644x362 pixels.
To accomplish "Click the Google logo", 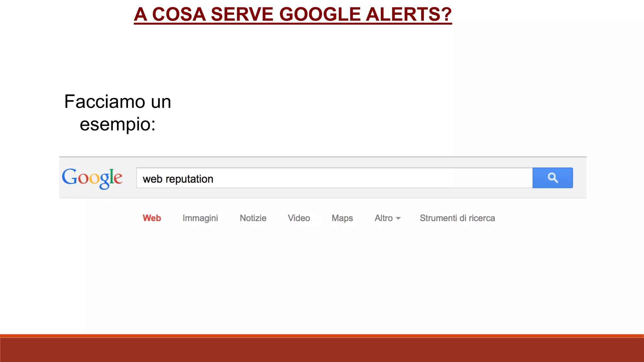I will 92,178.
